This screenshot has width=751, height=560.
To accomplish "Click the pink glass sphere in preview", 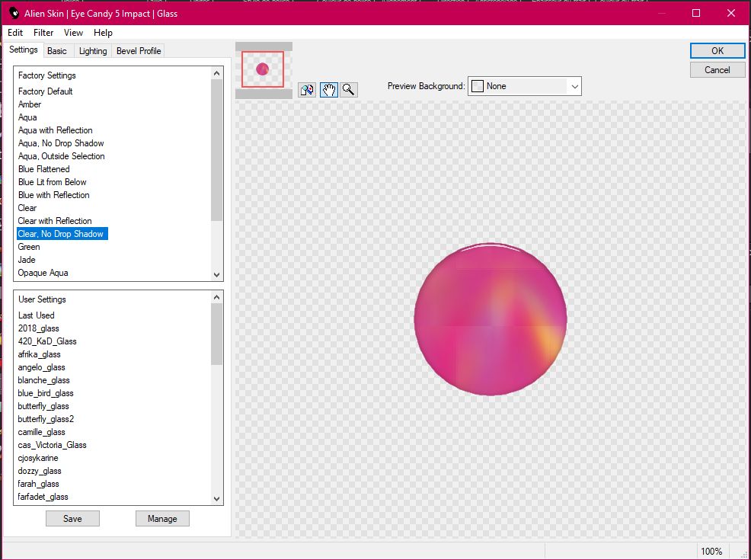I will tap(491, 319).
